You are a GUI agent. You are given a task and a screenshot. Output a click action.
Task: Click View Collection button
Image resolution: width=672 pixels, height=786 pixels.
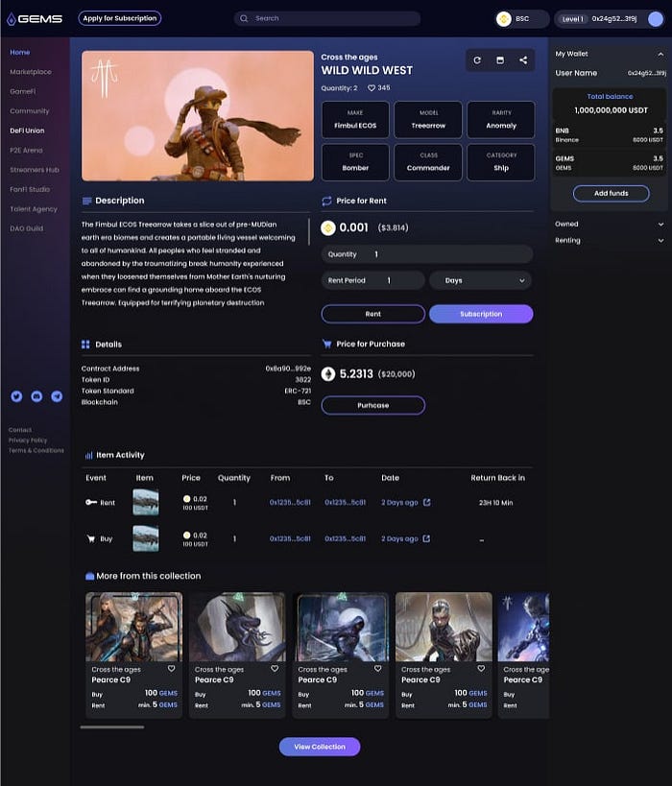[x=320, y=747]
